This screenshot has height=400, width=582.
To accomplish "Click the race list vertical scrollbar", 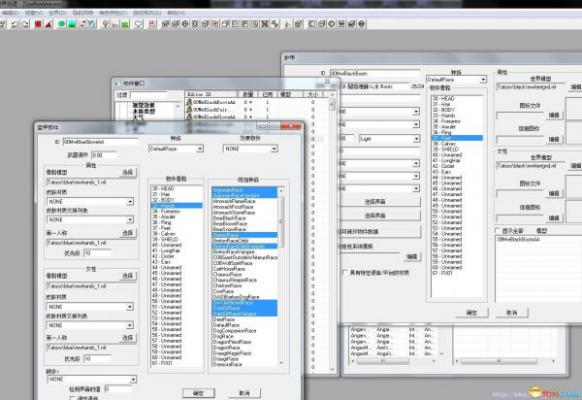I will (281, 276).
